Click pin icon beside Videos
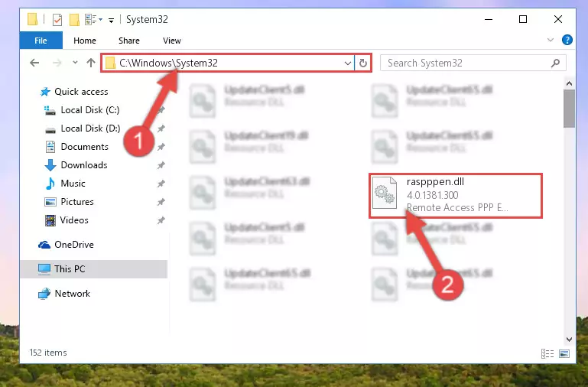This screenshot has width=588, height=387. 161,220
